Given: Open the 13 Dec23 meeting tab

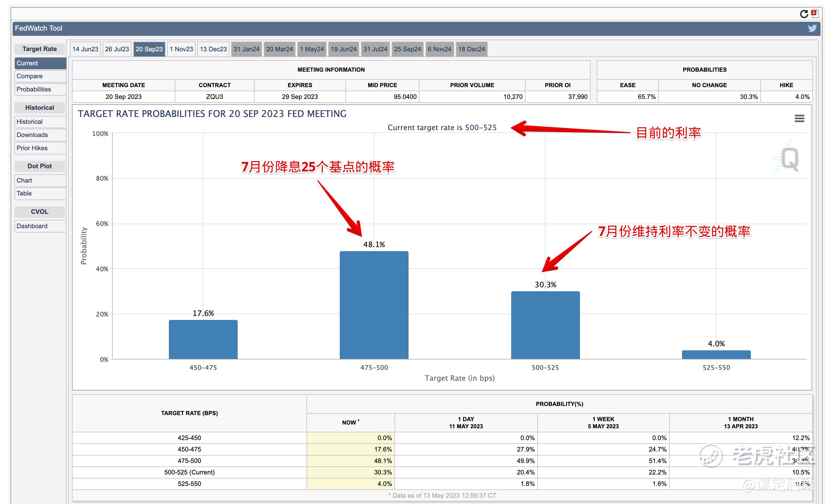Looking at the screenshot, I should (213, 49).
